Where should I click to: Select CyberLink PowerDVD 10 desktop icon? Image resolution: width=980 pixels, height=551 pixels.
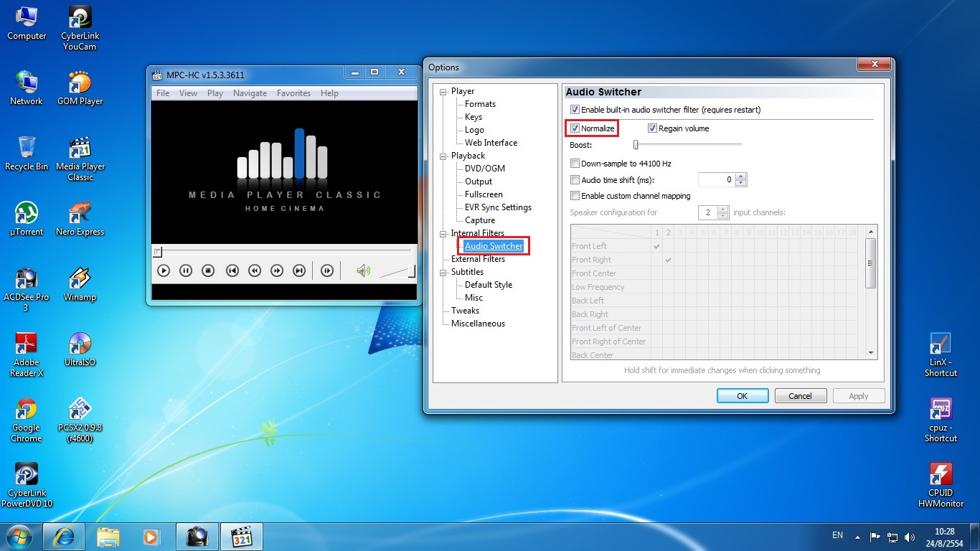[x=27, y=486]
